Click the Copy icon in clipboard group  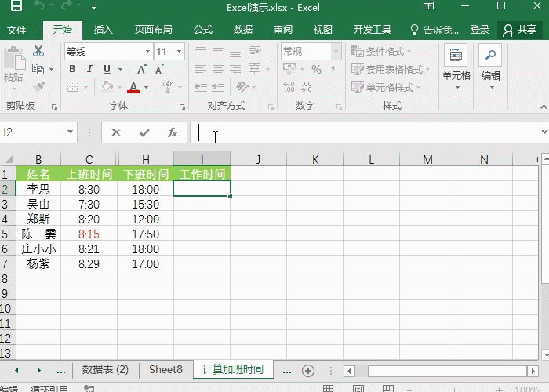click(x=38, y=69)
